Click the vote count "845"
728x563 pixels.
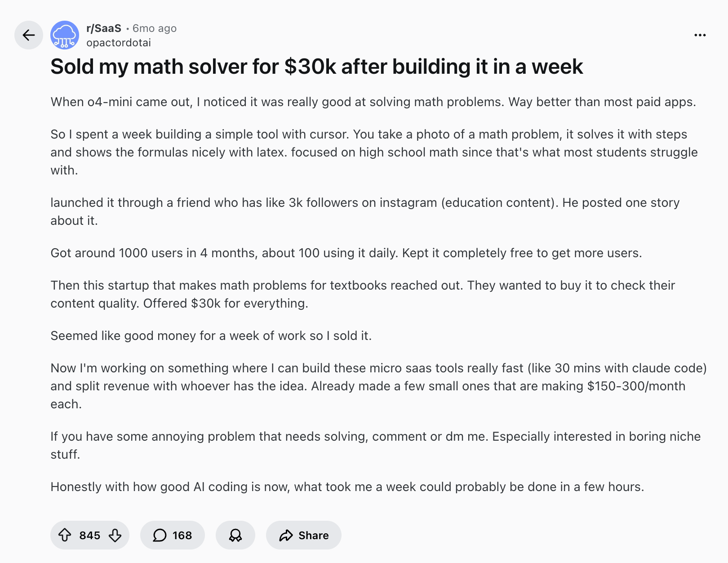coord(90,535)
